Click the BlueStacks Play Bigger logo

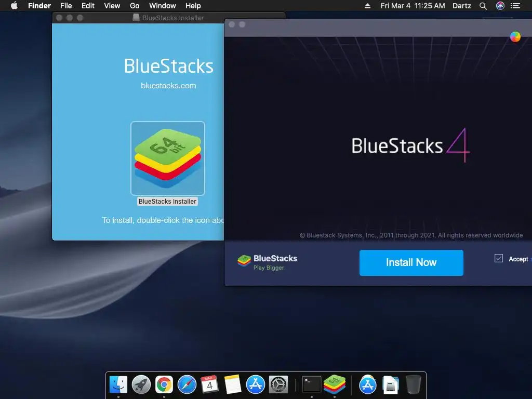tap(268, 262)
